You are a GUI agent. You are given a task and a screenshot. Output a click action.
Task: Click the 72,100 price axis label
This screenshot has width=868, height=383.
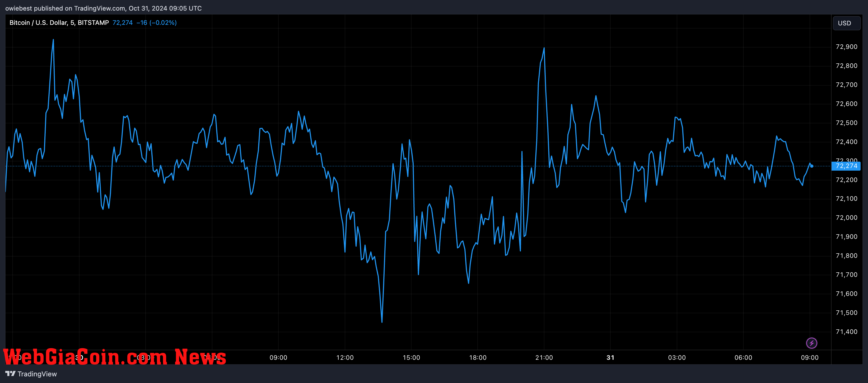846,199
